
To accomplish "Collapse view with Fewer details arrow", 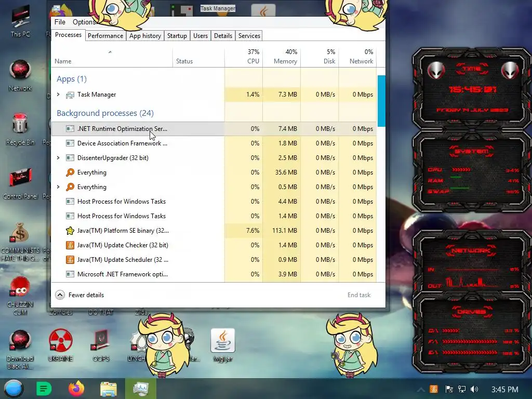I will pyautogui.click(x=60, y=295).
